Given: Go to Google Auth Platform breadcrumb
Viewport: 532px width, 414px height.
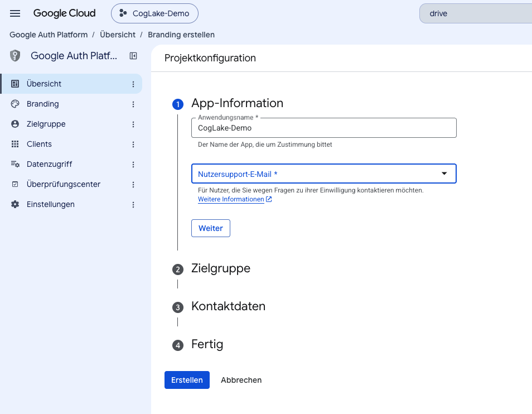Looking at the screenshot, I should click(49, 35).
